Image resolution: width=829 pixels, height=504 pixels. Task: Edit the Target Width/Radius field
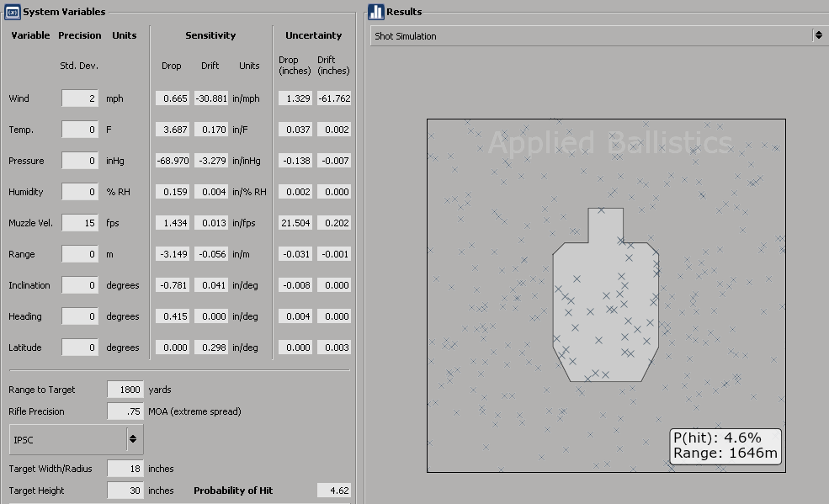[x=125, y=469]
